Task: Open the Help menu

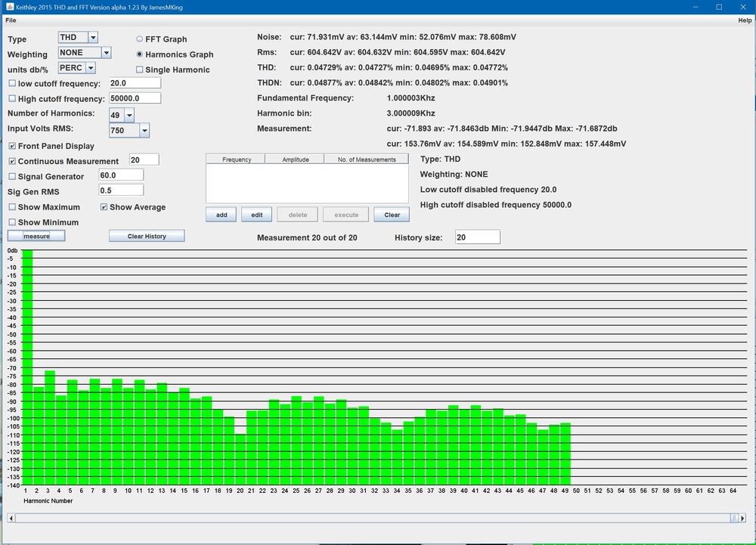Action: pyautogui.click(x=744, y=20)
